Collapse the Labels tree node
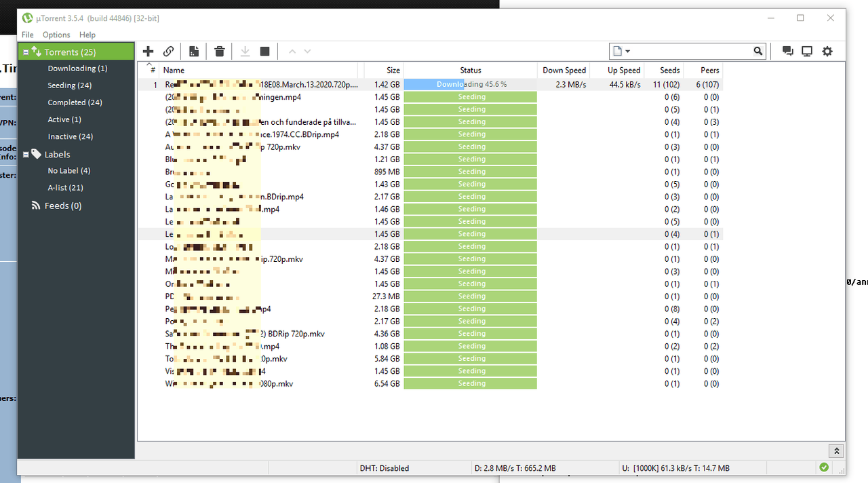The height and width of the screenshot is (483, 868). (26, 155)
